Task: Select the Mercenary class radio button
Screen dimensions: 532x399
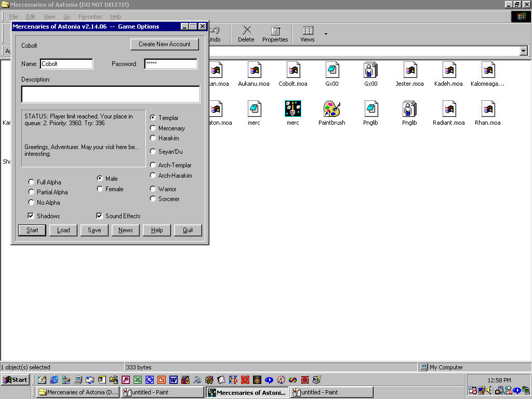Action: tap(153, 128)
